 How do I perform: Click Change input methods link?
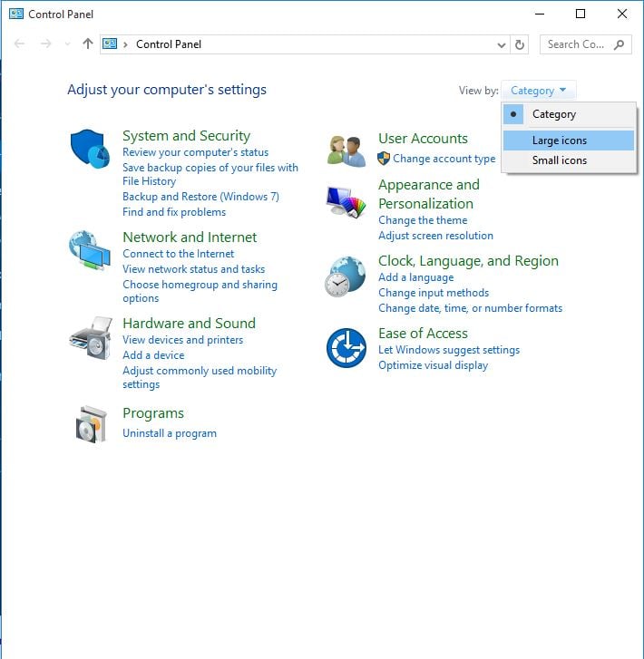tap(434, 293)
